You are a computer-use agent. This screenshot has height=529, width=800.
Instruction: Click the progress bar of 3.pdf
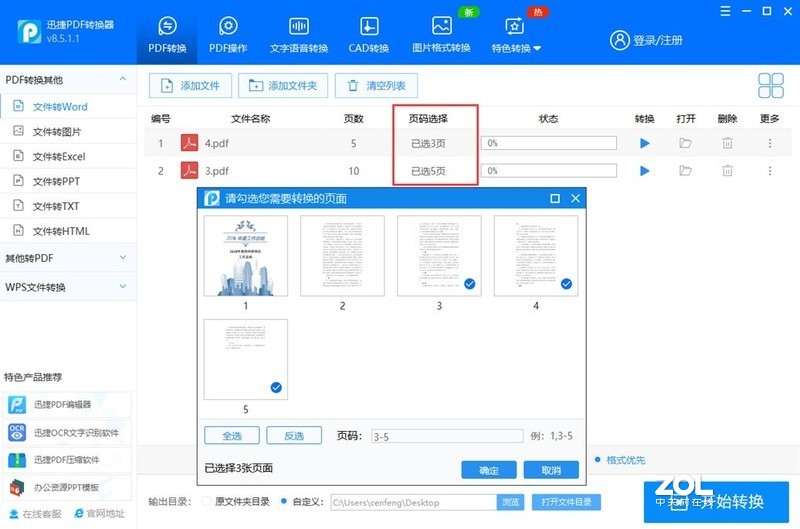(548, 170)
